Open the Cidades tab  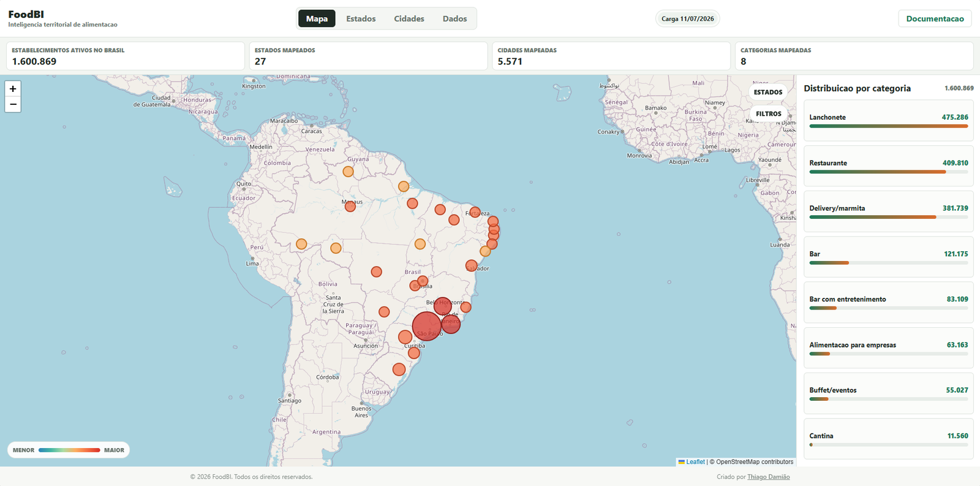coord(409,18)
